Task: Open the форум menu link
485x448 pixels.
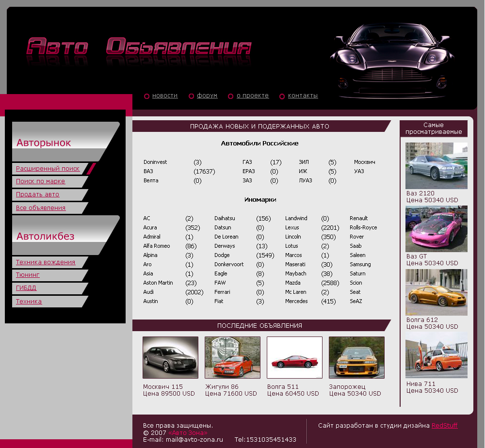Action: [x=207, y=96]
